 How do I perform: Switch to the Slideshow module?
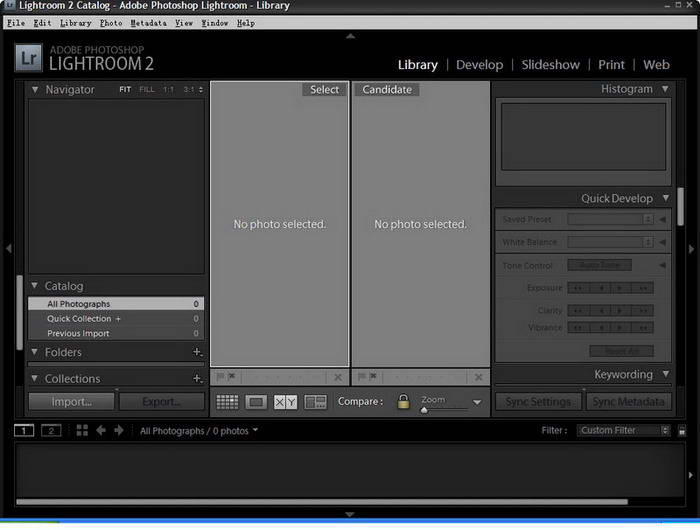(550, 65)
